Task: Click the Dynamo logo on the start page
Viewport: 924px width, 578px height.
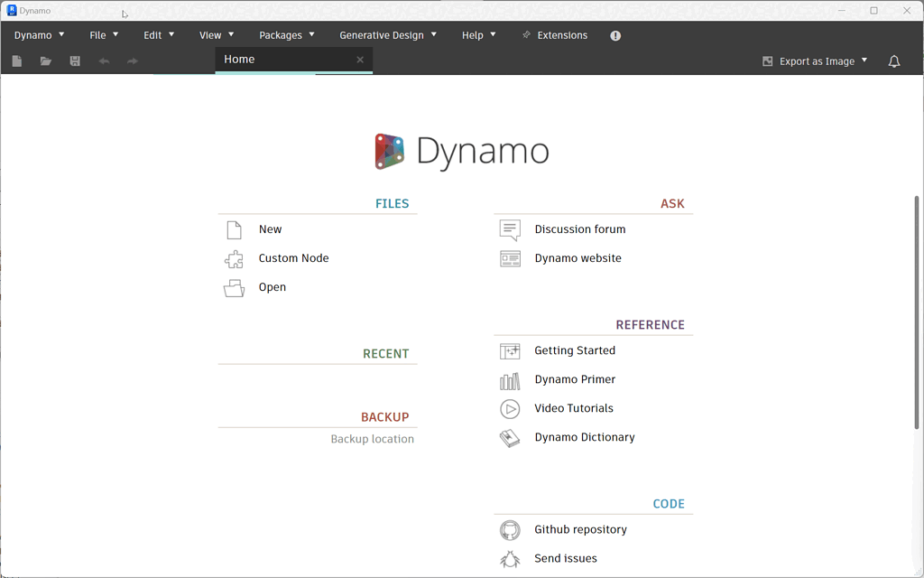Action: [x=389, y=150]
